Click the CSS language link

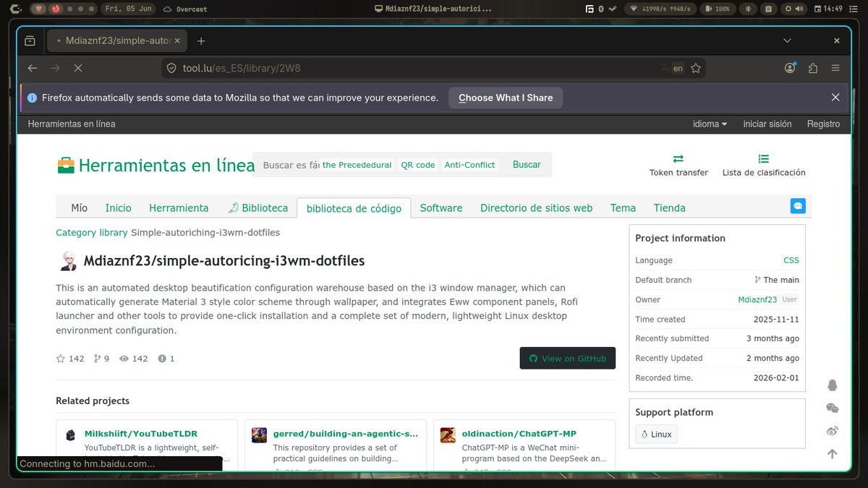791,260
